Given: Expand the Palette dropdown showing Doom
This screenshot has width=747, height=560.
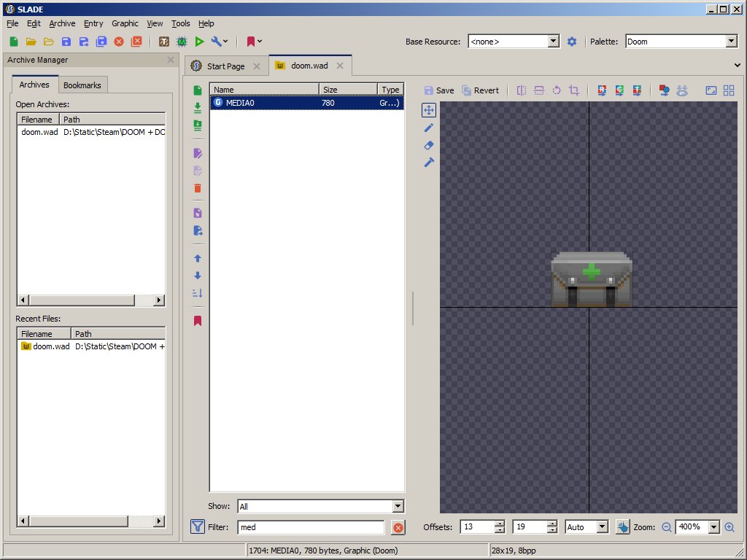Looking at the screenshot, I should (x=732, y=42).
